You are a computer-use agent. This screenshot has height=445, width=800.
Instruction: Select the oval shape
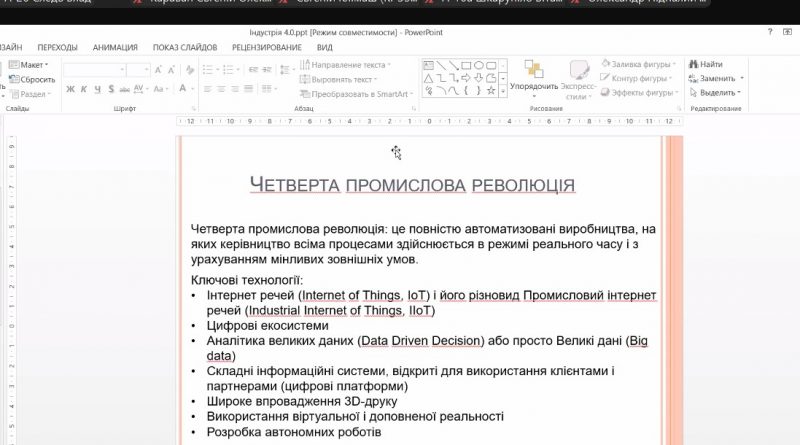click(479, 65)
